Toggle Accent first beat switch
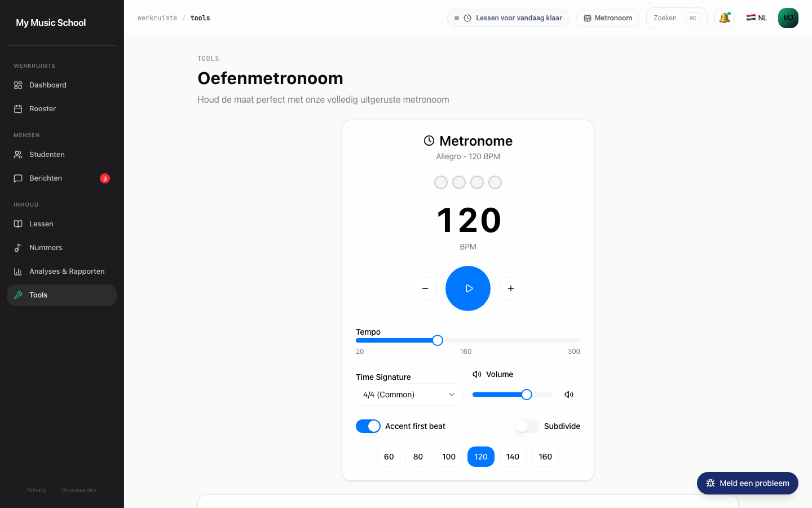Viewport: 812px width, 508px height. point(368,426)
